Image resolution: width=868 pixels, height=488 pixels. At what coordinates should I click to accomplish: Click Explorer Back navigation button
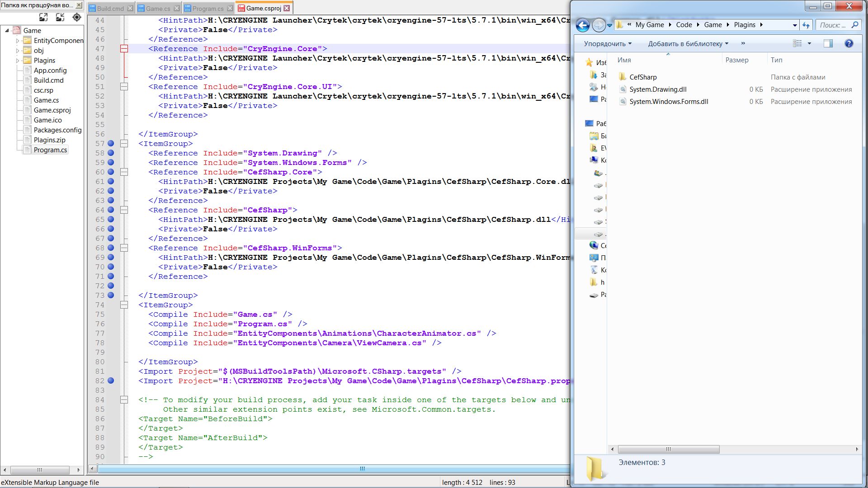click(583, 25)
